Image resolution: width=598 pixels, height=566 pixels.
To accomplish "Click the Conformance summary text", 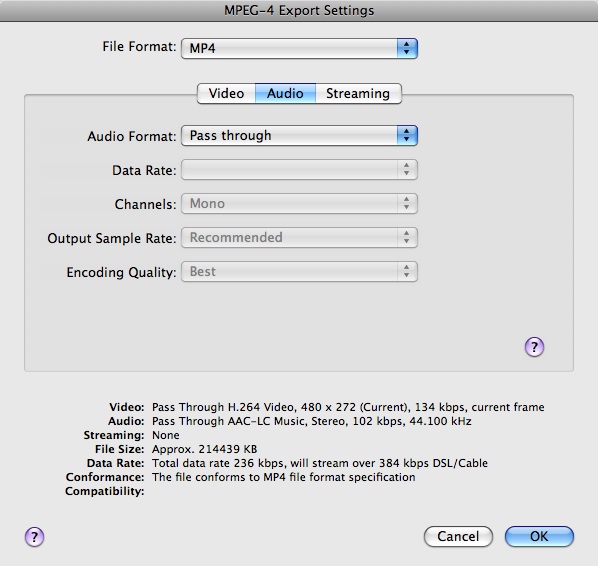I will (x=283, y=477).
